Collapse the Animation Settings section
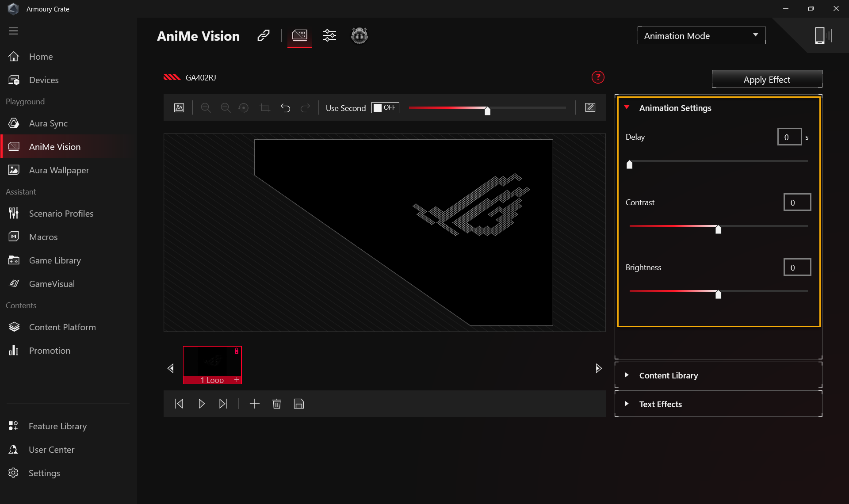 pyautogui.click(x=627, y=107)
